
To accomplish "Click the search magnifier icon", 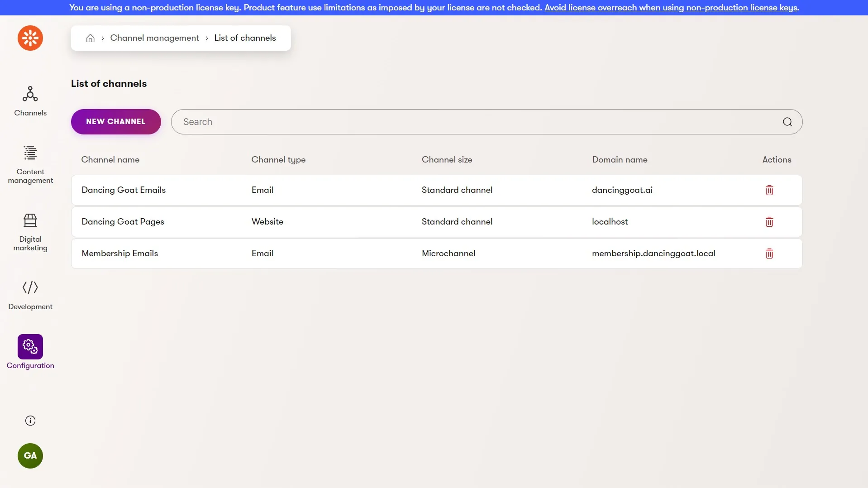I will [787, 122].
